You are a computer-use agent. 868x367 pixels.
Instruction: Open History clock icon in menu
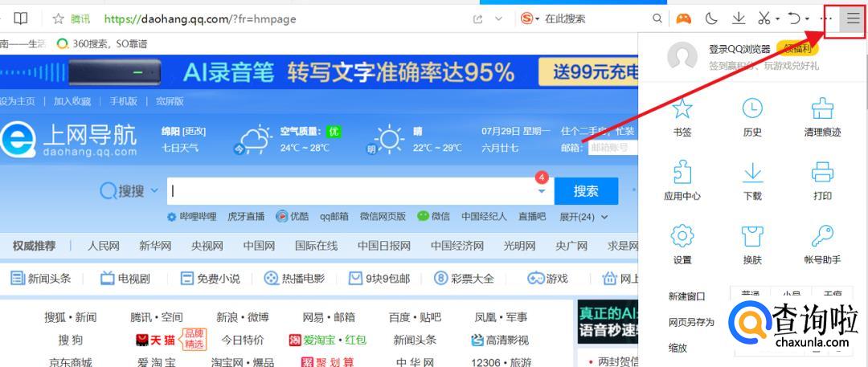(x=752, y=108)
